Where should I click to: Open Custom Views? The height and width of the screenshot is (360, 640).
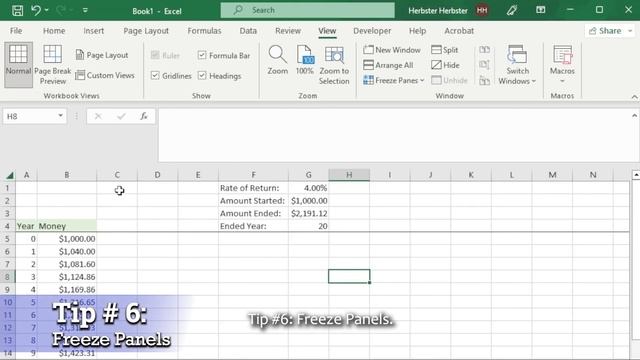click(x=105, y=75)
